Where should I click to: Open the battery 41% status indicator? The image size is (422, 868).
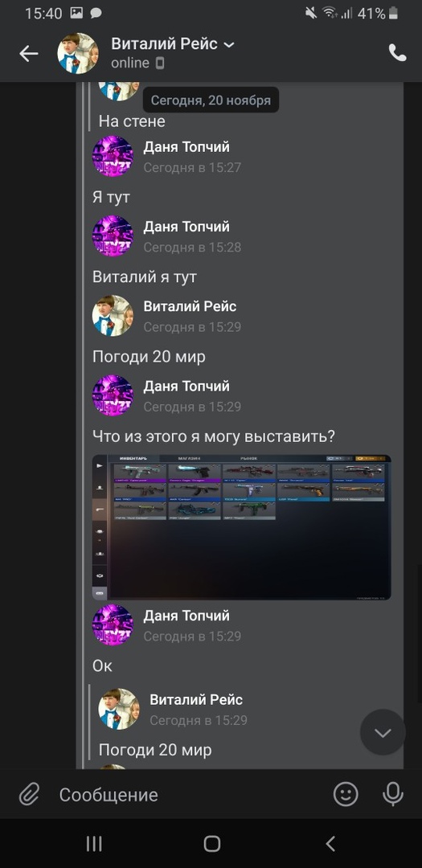tap(379, 14)
